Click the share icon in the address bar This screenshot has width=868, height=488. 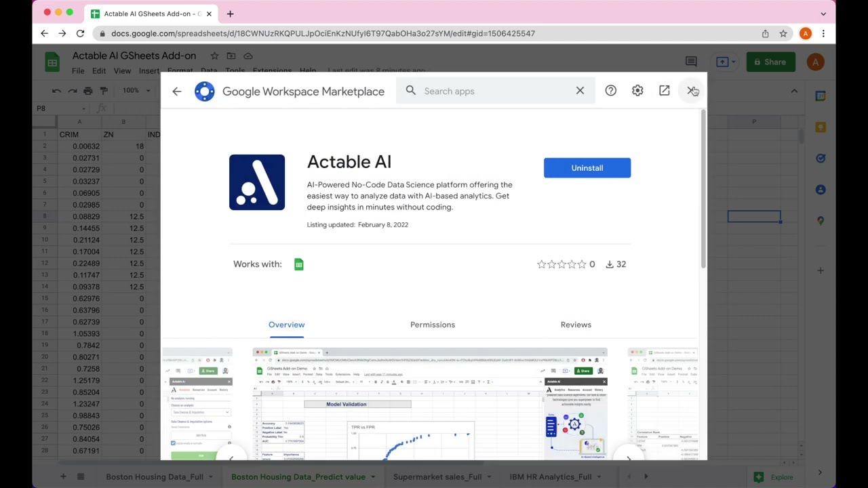(x=766, y=33)
